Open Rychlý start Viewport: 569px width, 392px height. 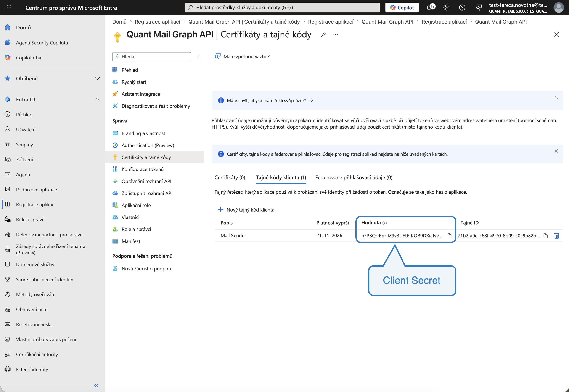(134, 82)
